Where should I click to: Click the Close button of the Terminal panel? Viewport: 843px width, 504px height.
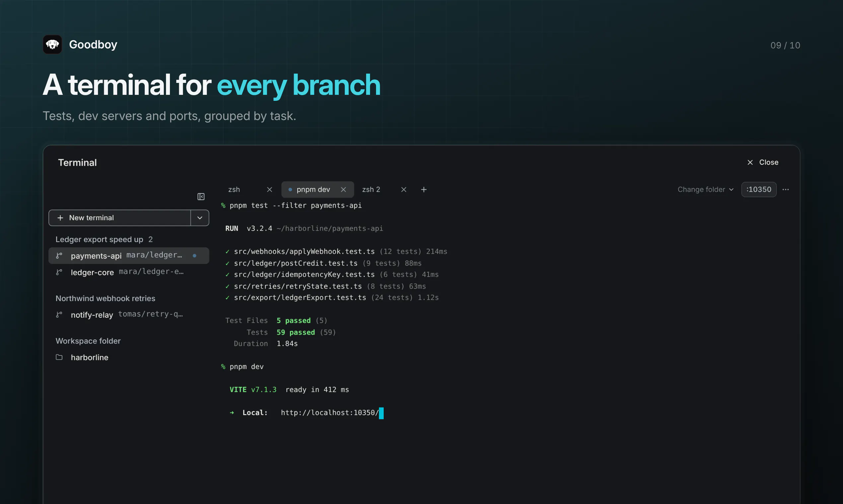[x=762, y=162]
